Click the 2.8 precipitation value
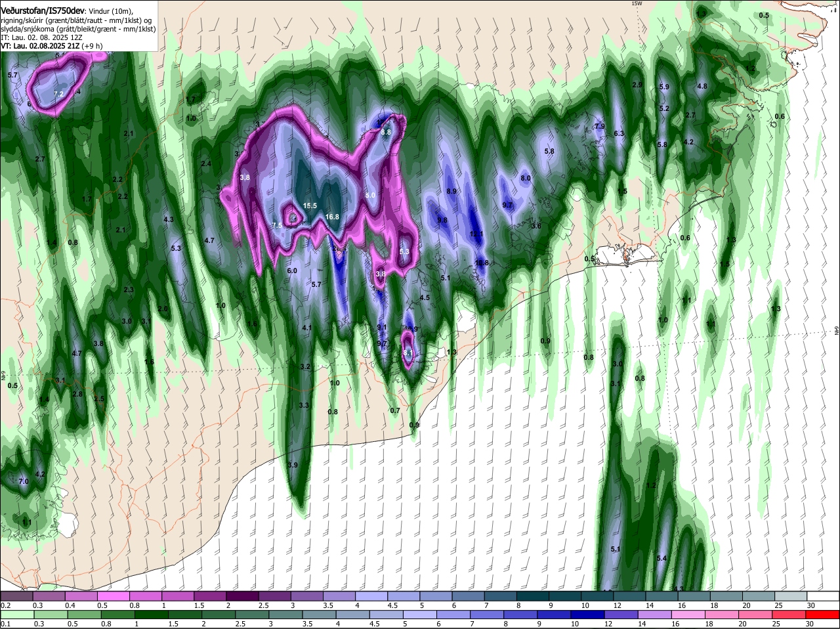 click(77, 394)
